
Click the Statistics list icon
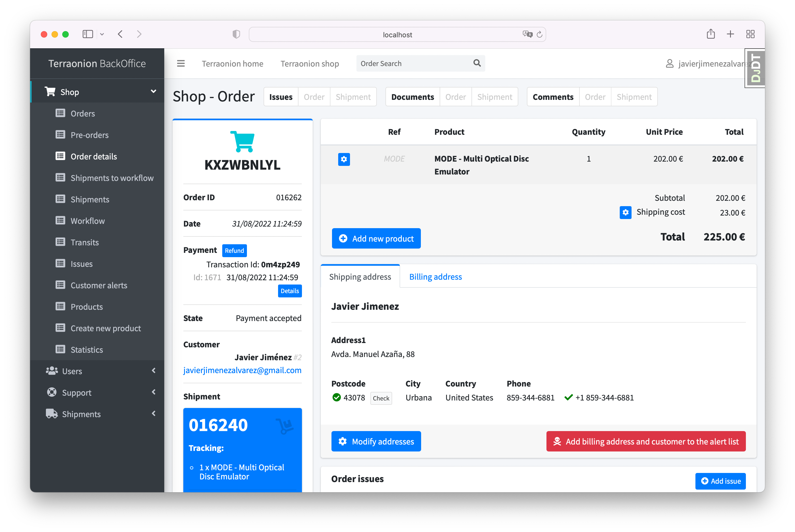[60, 349]
